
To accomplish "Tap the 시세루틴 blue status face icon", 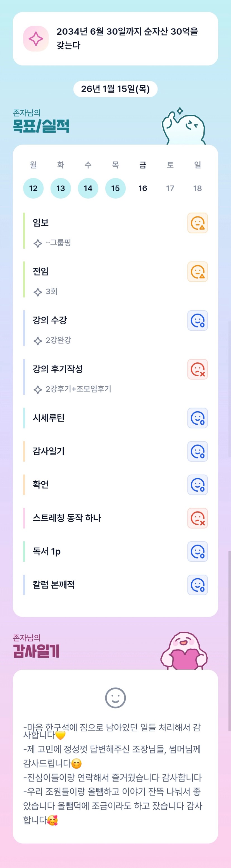I will pos(197,418).
